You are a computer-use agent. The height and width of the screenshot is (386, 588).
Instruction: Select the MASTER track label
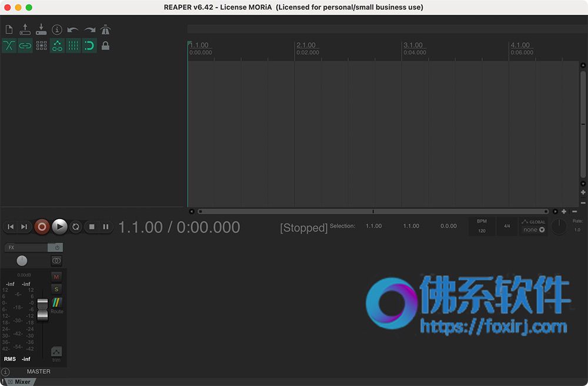coord(39,371)
